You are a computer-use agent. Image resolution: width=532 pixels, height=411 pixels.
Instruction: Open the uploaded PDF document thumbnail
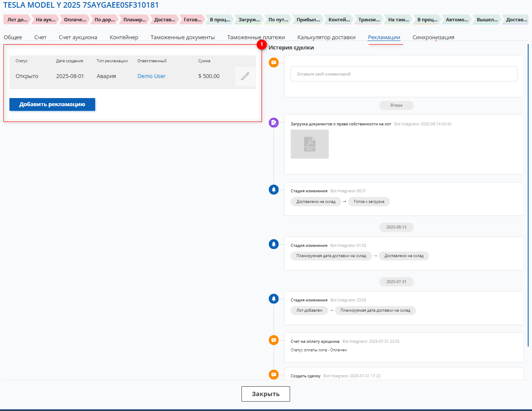click(x=310, y=144)
